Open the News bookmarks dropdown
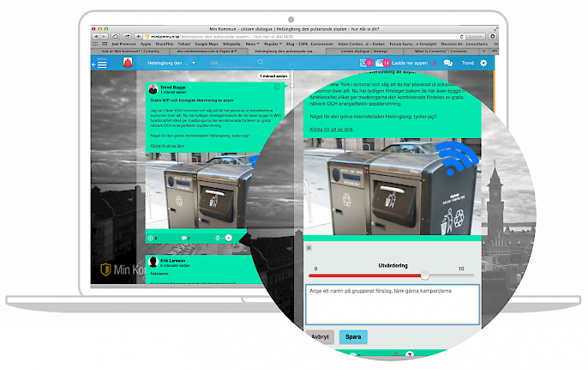 tap(252, 44)
